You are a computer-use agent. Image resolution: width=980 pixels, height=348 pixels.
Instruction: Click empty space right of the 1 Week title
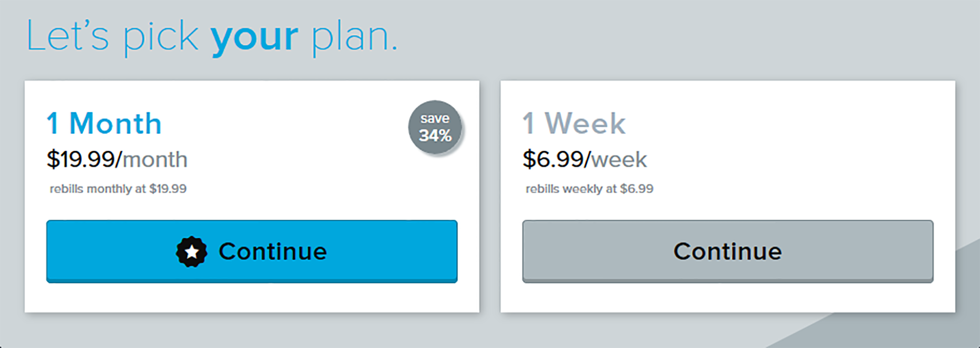click(x=784, y=124)
